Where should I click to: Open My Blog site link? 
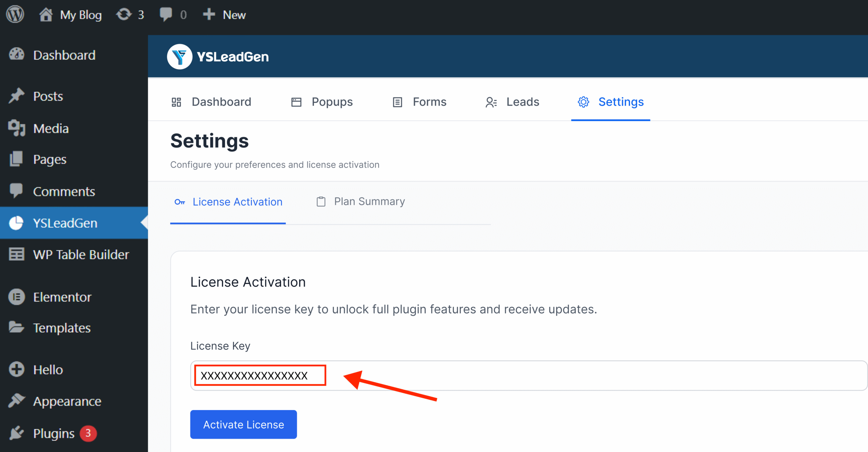pyautogui.click(x=81, y=15)
